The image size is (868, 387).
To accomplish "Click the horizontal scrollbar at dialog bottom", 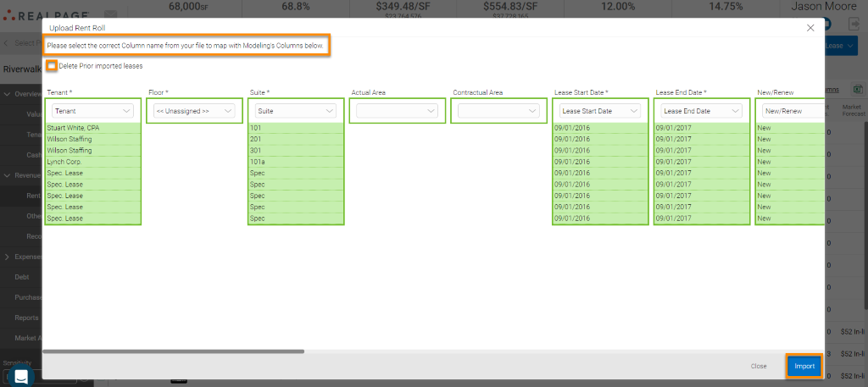I will pos(173,351).
